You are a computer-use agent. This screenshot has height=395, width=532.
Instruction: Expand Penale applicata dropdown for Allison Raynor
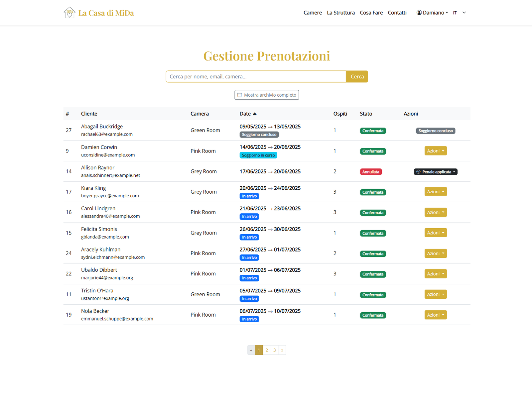tap(435, 172)
